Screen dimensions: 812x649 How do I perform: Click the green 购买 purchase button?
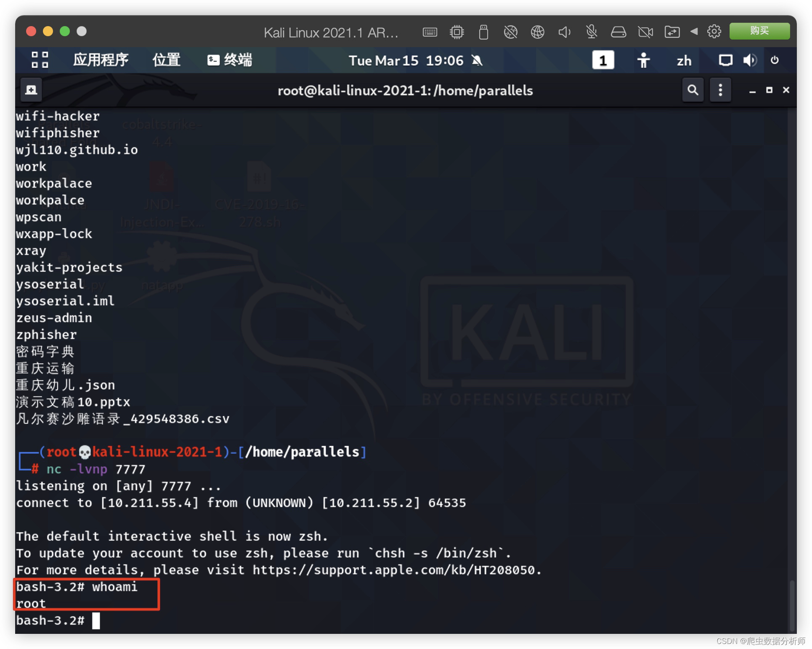tap(759, 31)
